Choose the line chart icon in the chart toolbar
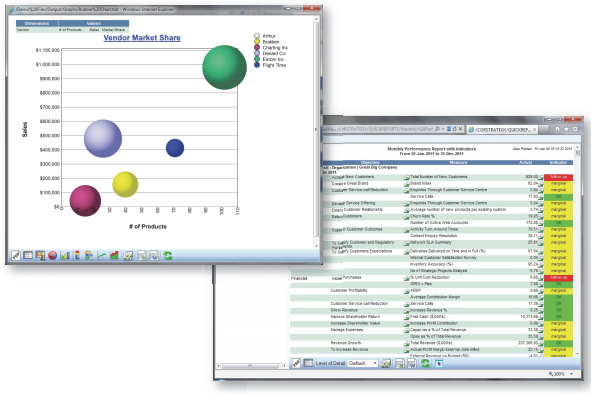This screenshot has height=394, width=591. [101, 256]
